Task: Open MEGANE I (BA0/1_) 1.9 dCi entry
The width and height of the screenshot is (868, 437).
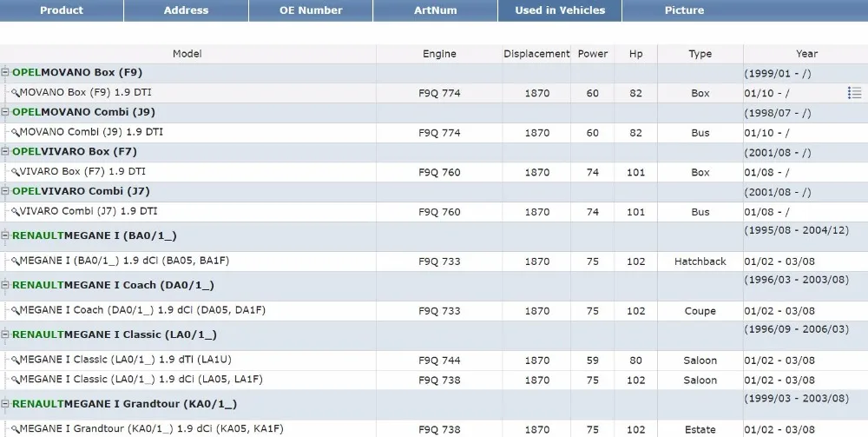Action: [124, 261]
